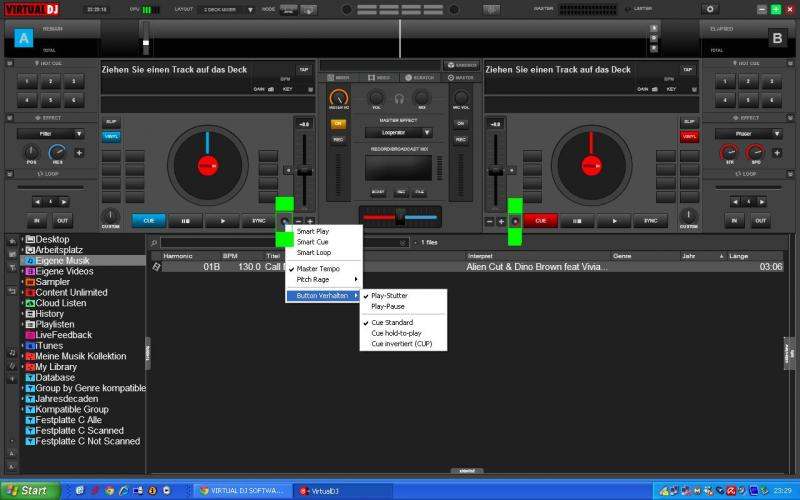Viewport: 800px width, 500px height.
Task: Open Pitch Rage submenu
Action: click(x=323, y=280)
